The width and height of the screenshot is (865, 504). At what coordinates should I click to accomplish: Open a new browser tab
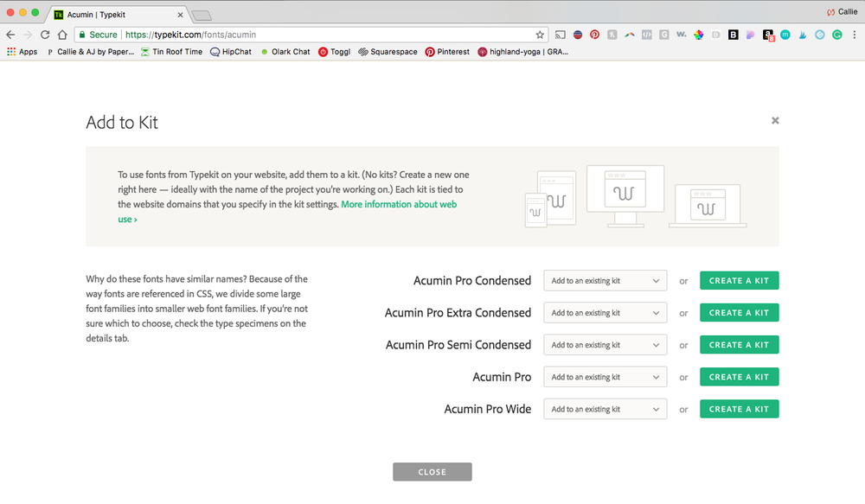tap(202, 16)
